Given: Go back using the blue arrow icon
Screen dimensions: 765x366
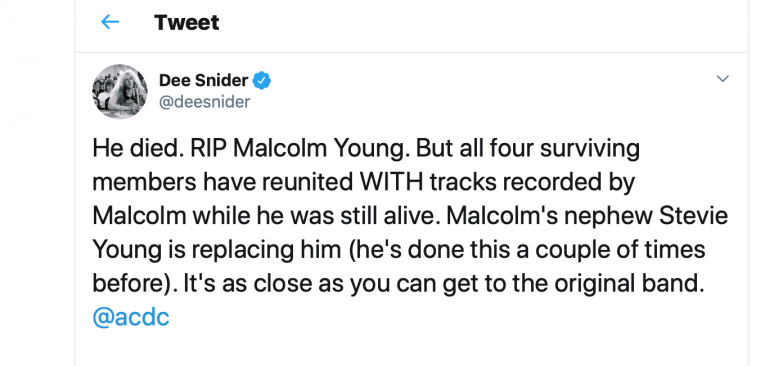Looking at the screenshot, I should (x=110, y=22).
